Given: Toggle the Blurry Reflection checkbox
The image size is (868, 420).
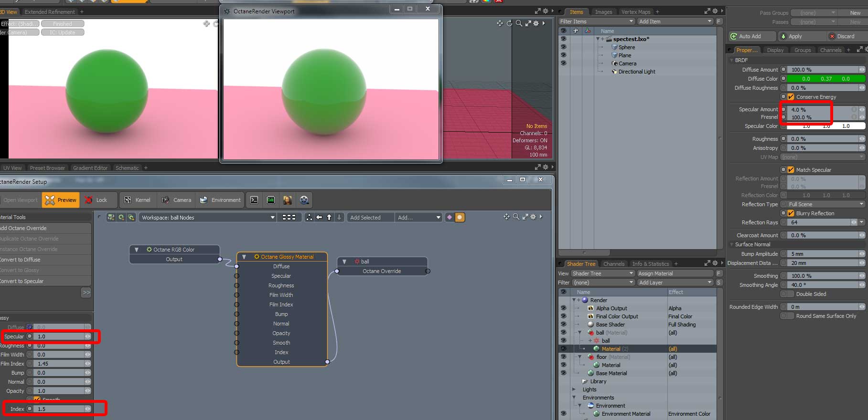Looking at the screenshot, I should point(791,213).
